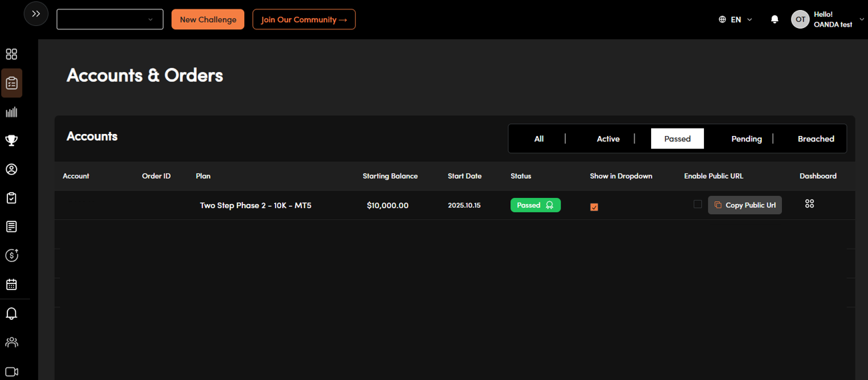Click the notification bell in top bar

coord(775,19)
